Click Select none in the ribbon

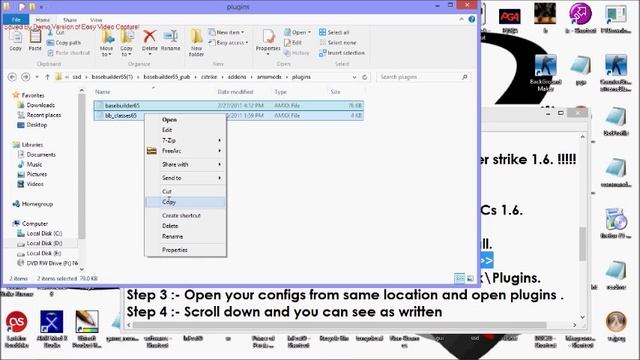[338, 42]
